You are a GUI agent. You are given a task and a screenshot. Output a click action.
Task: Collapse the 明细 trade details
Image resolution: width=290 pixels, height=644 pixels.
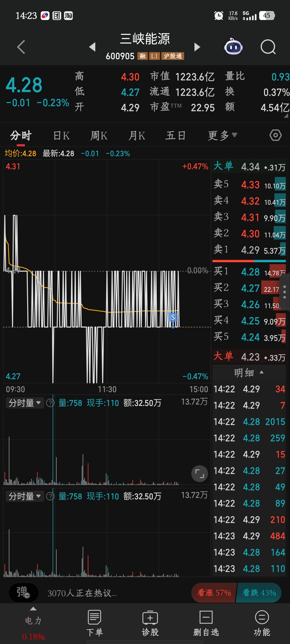click(249, 373)
